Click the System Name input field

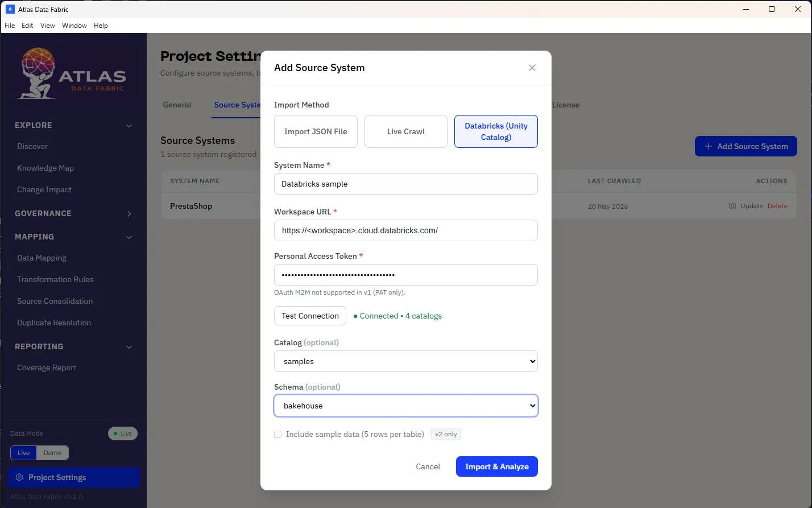coord(406,184)
